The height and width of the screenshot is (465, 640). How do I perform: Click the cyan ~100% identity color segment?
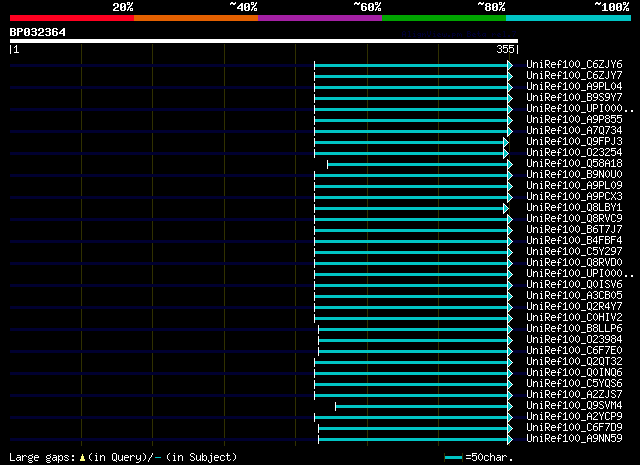pyautogui.click(x=569, y=18)
